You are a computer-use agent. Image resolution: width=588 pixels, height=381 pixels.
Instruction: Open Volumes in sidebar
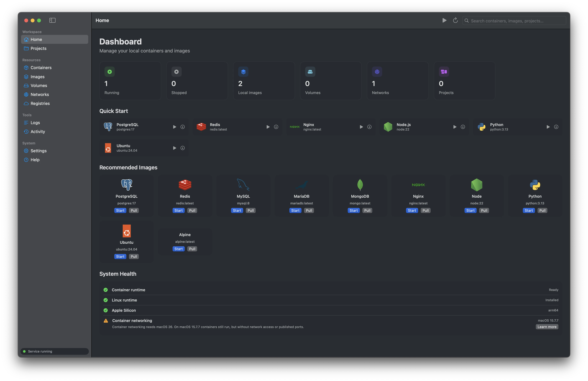coord(55,86)
